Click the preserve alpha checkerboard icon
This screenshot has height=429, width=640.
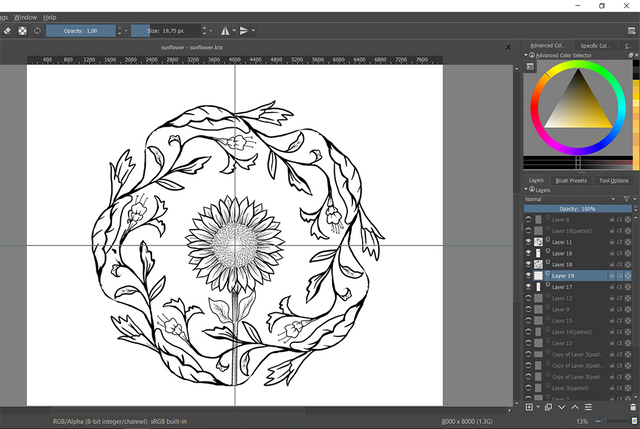tap(22, 30)
